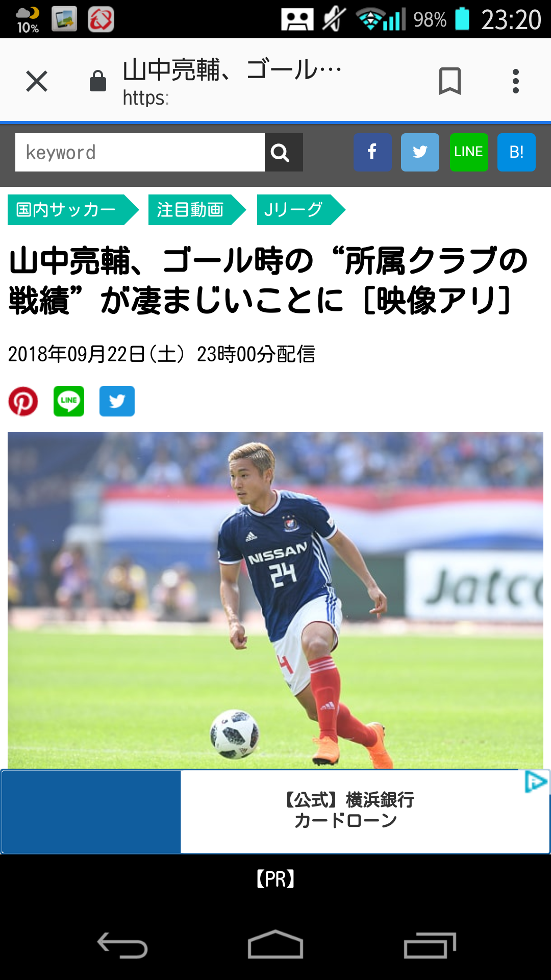
Task: Share via Facebook icon in header
Action: coord(372,152)
